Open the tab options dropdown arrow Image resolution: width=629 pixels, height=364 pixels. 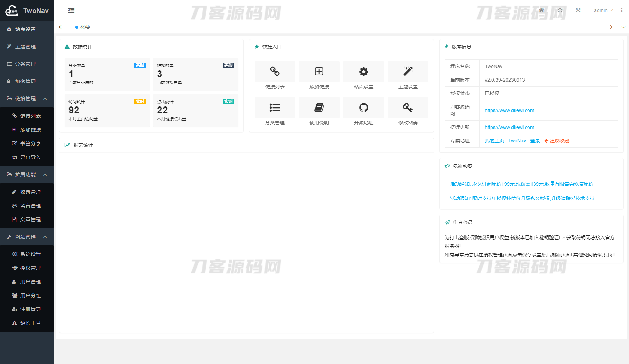(x=623, y=27)
